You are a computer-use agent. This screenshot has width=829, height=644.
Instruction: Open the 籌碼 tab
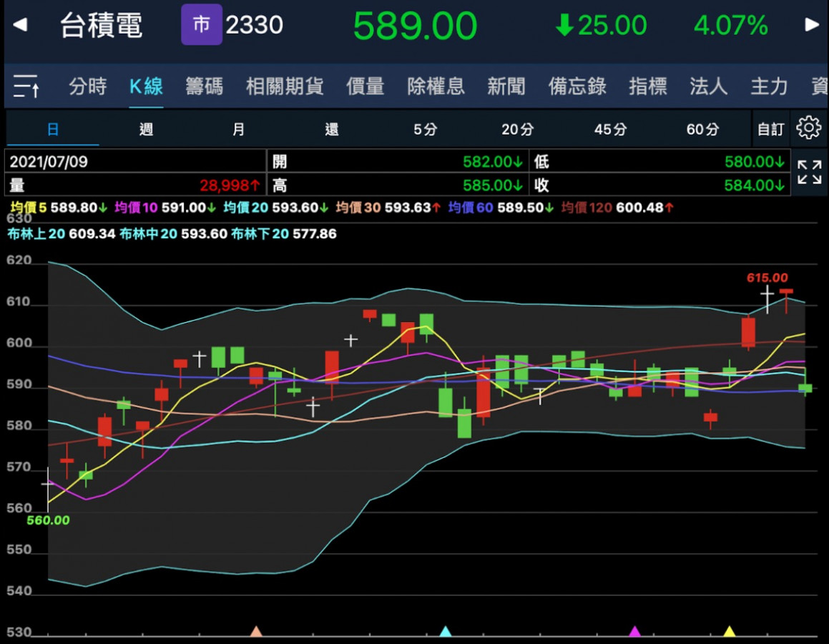[x=204, y=87]
